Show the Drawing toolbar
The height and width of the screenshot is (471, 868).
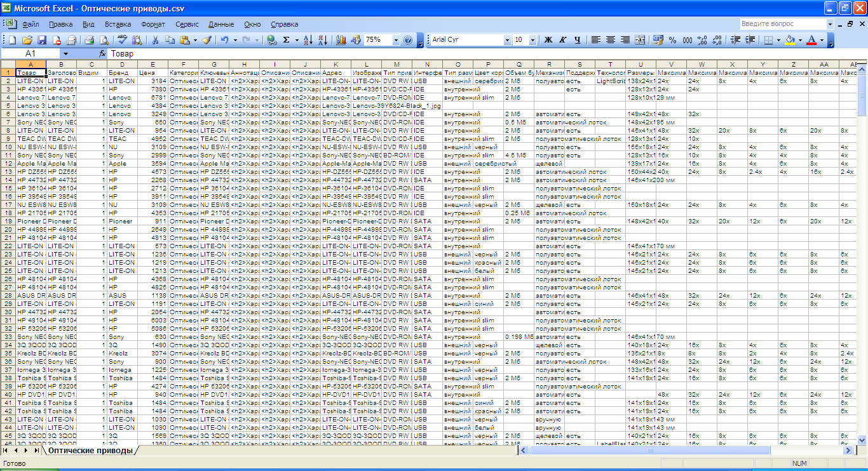click(356, 40)
